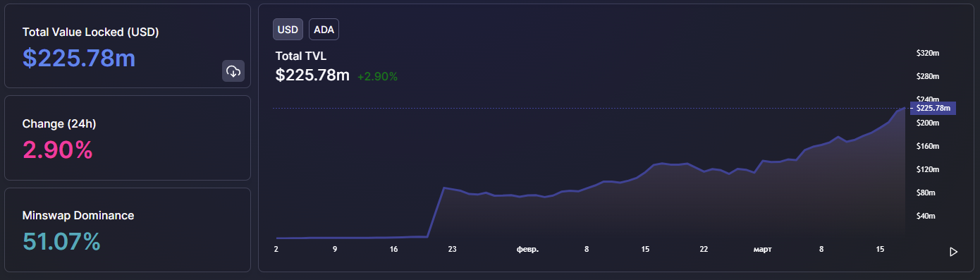Select the +2.90% green change indicator
This screenshot has height=280, width=980.
(x=377, y=76)
